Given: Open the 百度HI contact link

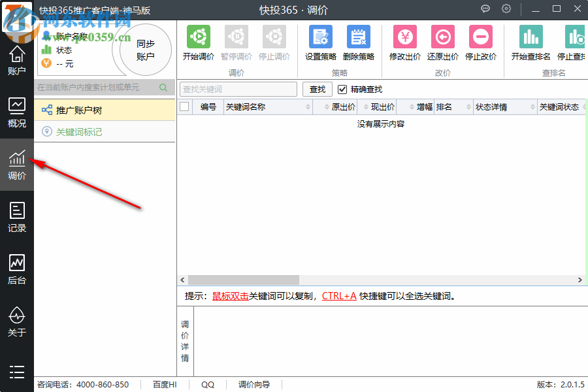Looking at the screenshot, I should point(165,385).
